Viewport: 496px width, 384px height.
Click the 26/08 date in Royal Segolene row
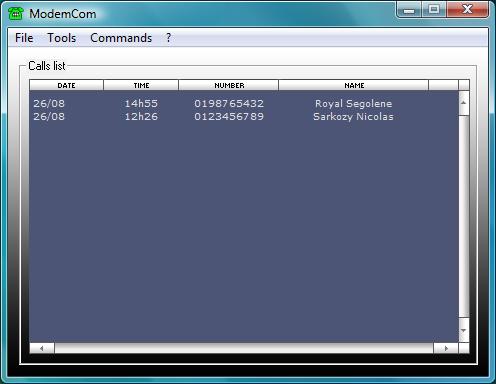click(x=49, y=103)
